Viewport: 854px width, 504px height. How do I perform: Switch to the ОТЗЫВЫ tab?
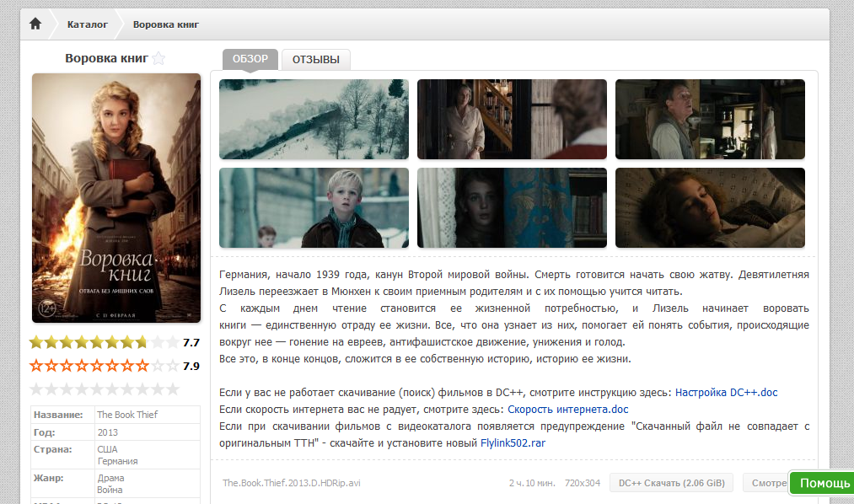[316, 59]
